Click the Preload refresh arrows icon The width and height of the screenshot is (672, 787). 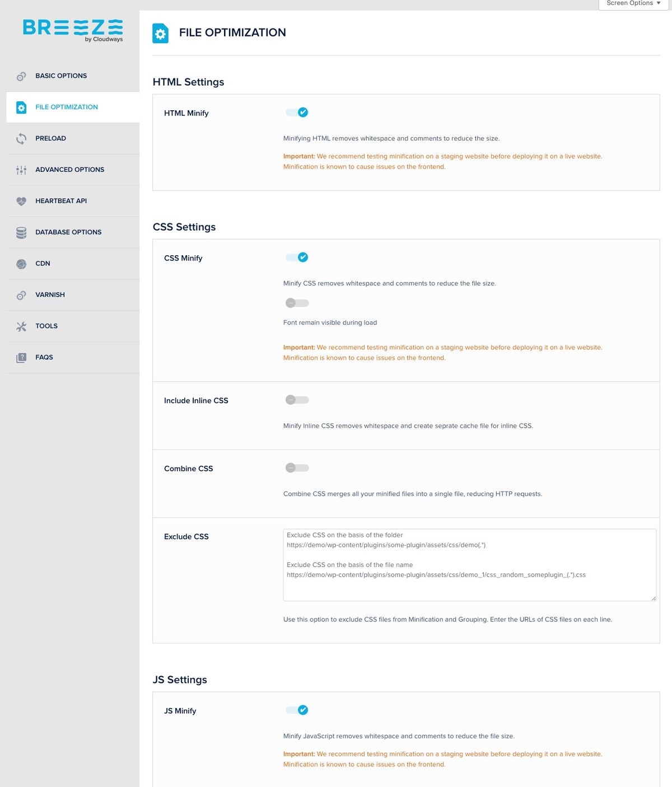click(x=21, y=139)
